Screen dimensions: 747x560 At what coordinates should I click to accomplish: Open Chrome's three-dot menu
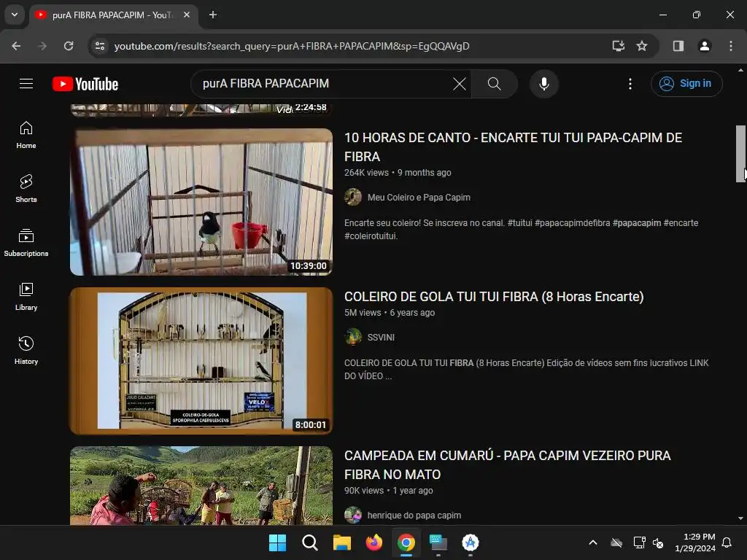point(730,46)
